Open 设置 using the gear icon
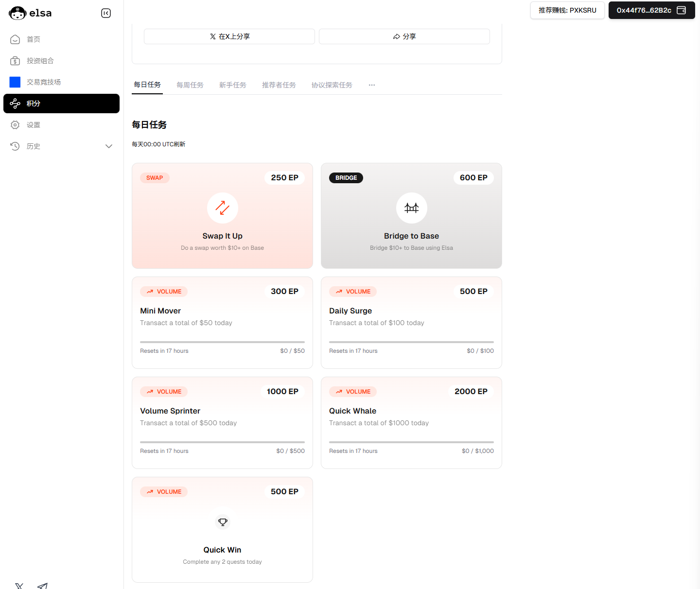700x589 pixels. (15, 125)
